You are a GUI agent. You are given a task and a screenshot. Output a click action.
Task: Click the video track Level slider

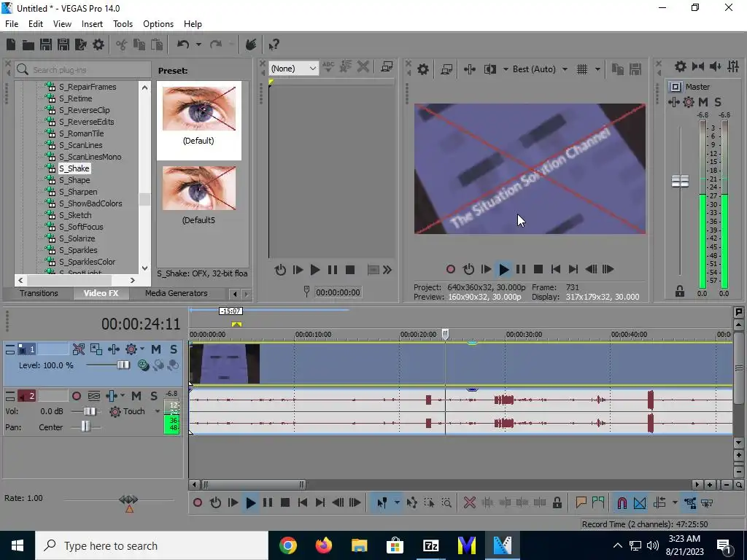(123, 365)
